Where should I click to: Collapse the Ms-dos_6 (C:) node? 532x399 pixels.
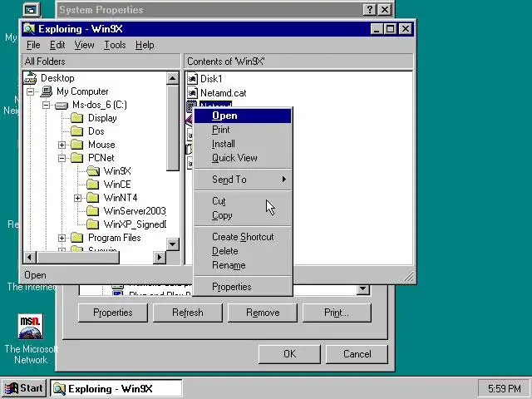(46, 106)
